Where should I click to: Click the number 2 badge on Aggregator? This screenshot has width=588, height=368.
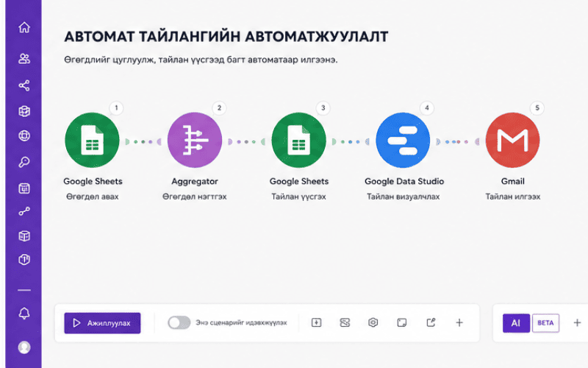(219, 108)
